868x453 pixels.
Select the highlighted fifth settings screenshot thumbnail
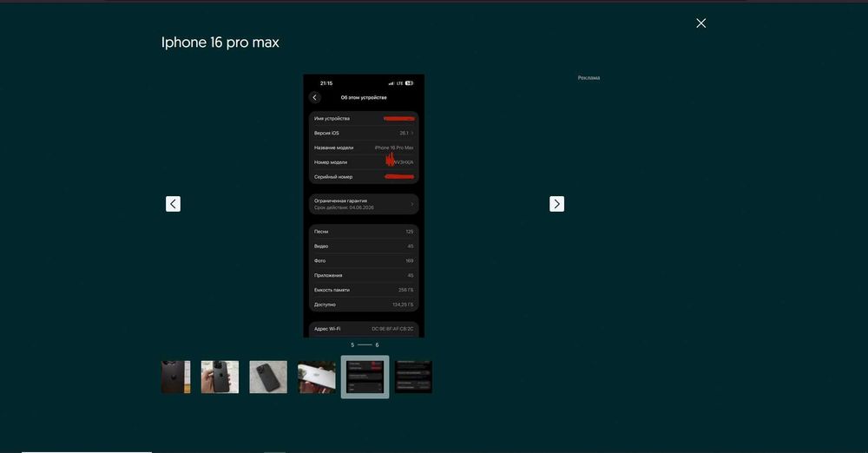(365, 377)
